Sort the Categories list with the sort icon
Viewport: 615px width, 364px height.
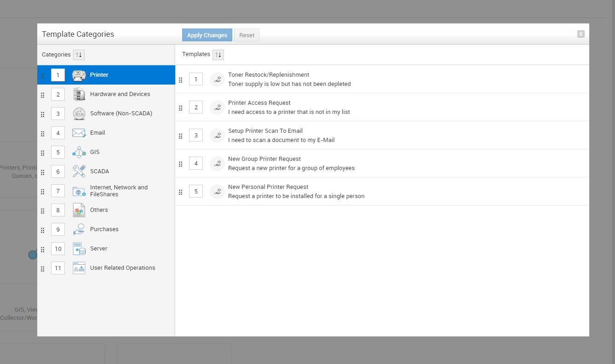click(x=79, y=55)
